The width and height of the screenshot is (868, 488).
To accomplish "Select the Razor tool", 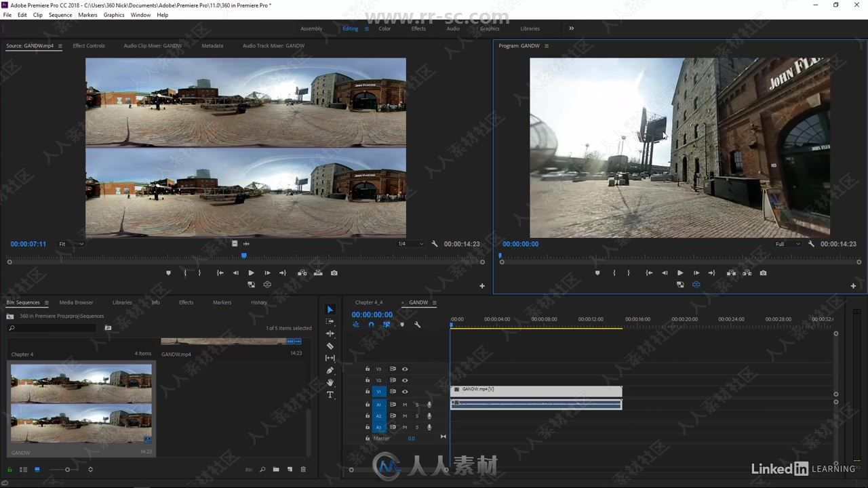I will click(330, 346).
